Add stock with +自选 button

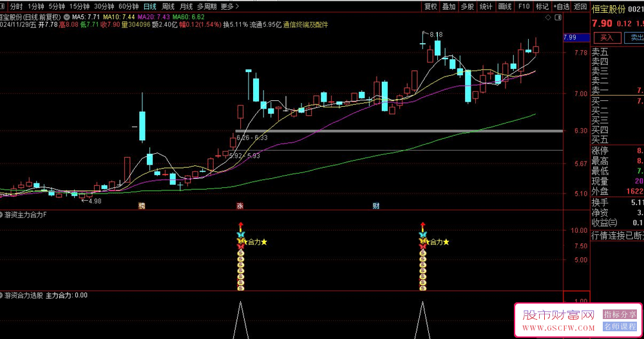(562, 6)
